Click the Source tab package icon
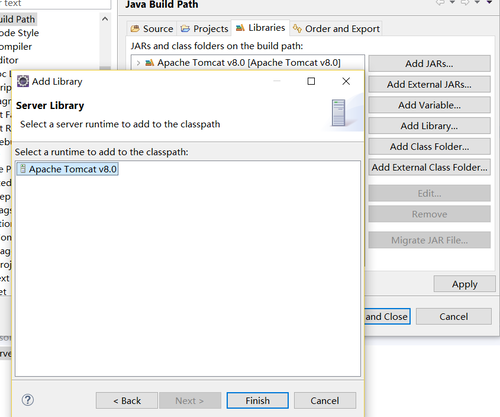This screenshot has width=500, height=417. pyautogui.click(x=135, y=29)
